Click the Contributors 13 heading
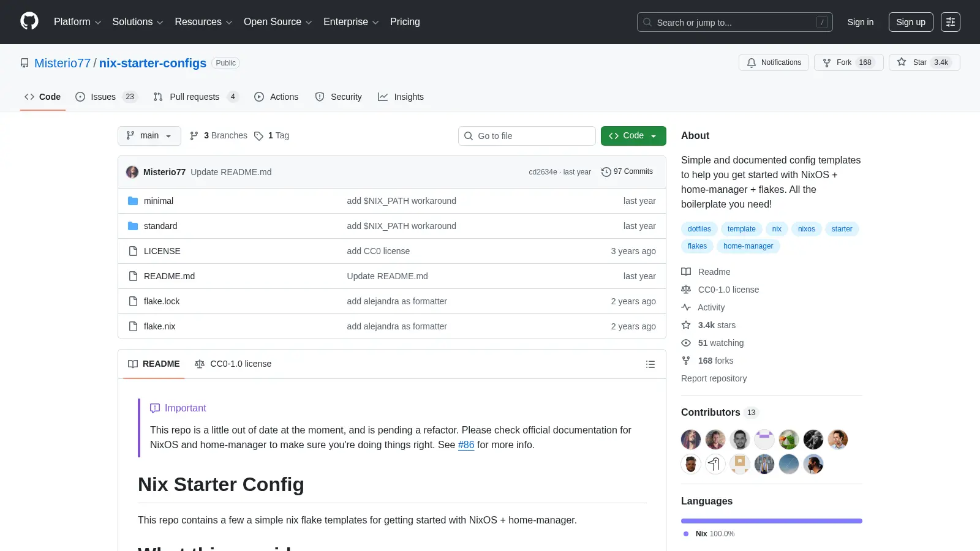The image size is (980, 551). coord(720,412)
